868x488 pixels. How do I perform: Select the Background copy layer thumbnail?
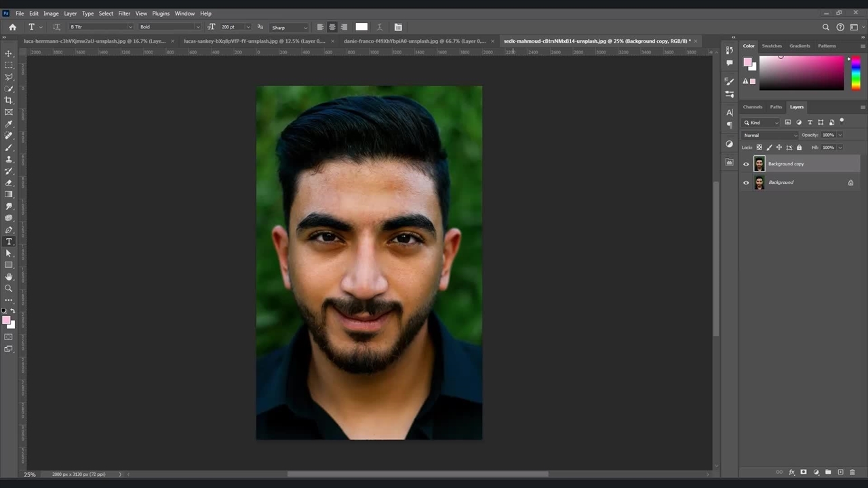(759, 164)
